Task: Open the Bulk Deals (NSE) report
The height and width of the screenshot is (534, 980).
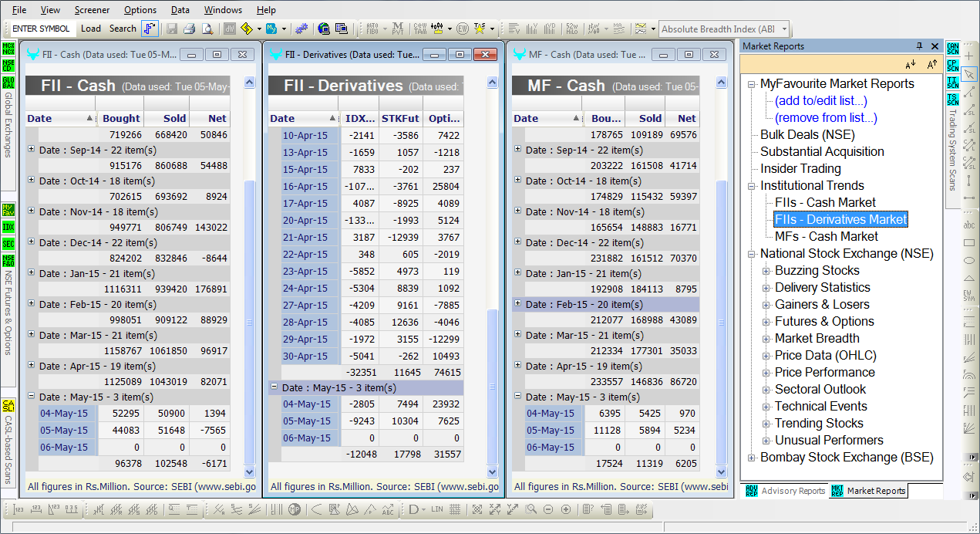Action: (x=807, y=135)
